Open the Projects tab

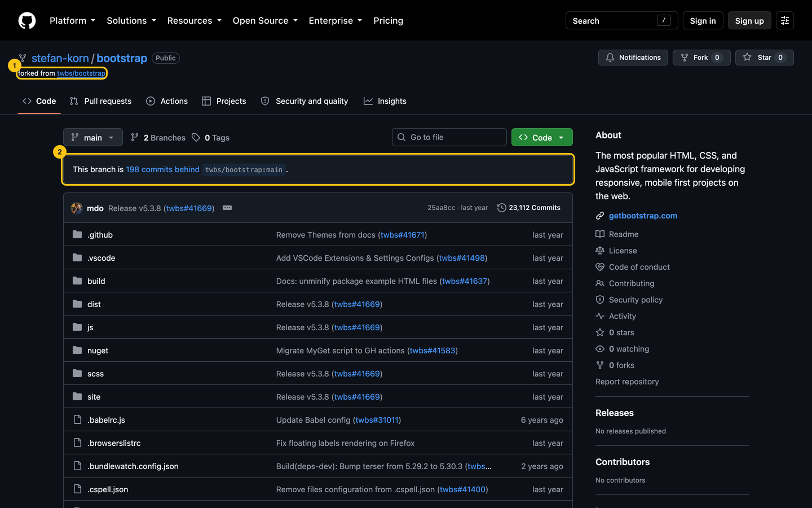pos(224,101)
